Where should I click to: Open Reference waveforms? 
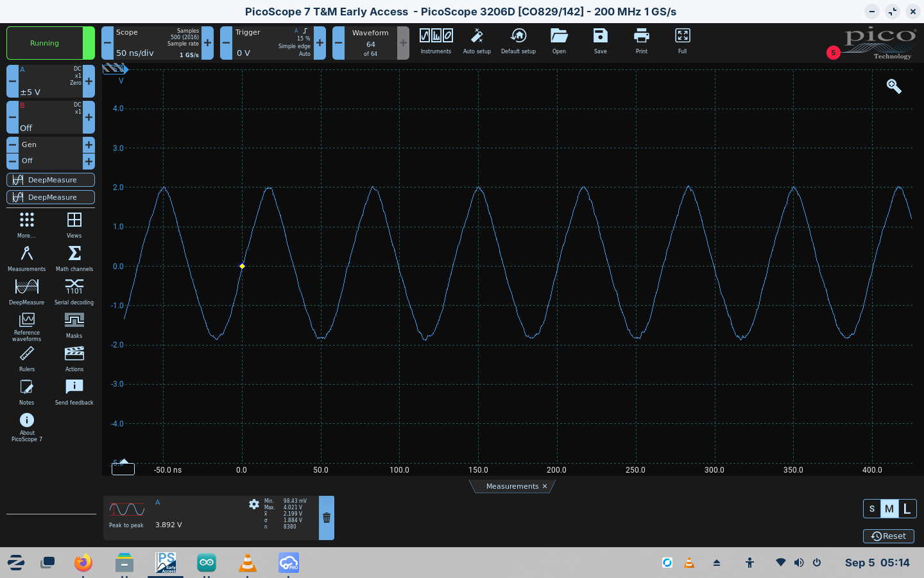(26, 326)
